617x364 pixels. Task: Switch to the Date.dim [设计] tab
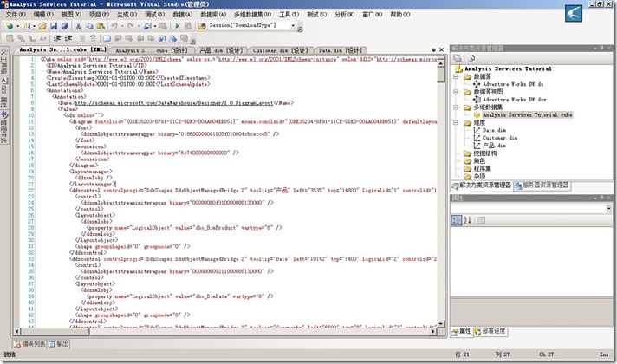click(340, 50)
